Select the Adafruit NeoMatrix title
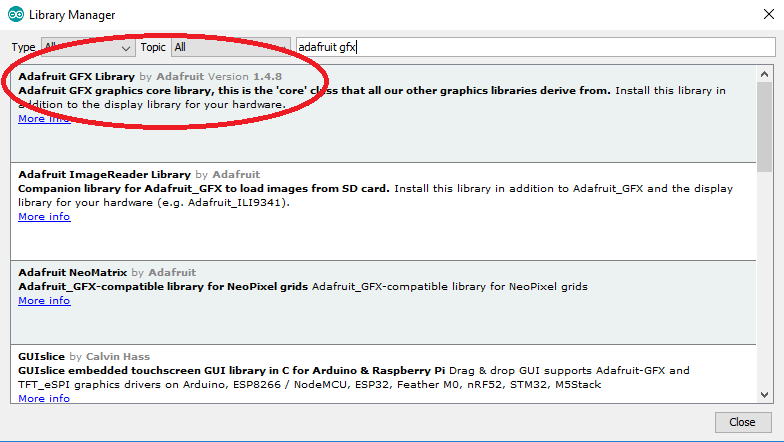The width and height of the screenshot is (784, 442). tap(72, 272)
